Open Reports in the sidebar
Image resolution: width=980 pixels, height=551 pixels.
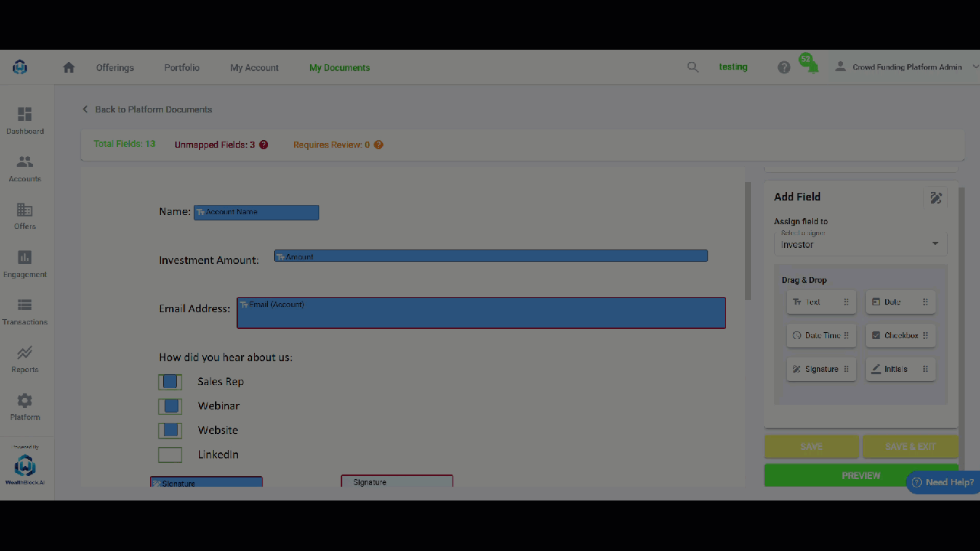(25, 359)
